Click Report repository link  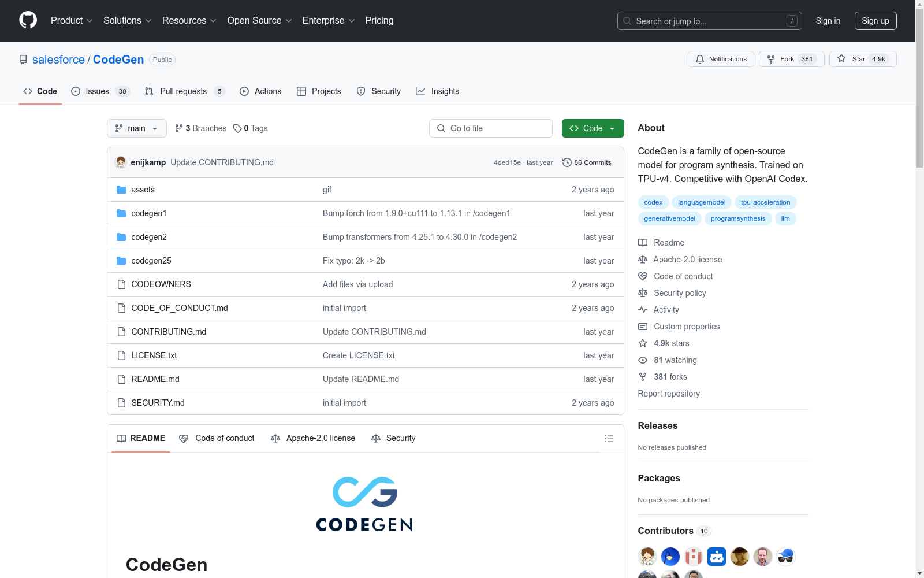(x=669, y=394)
